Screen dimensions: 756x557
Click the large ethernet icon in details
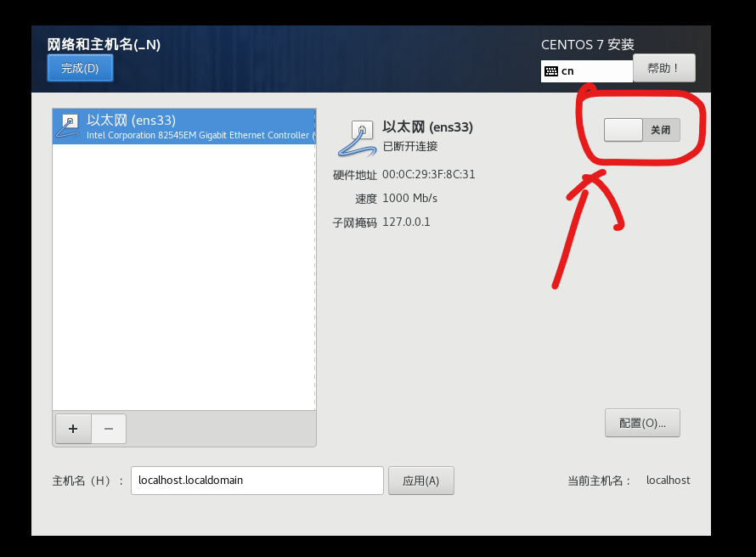(357, 138)
